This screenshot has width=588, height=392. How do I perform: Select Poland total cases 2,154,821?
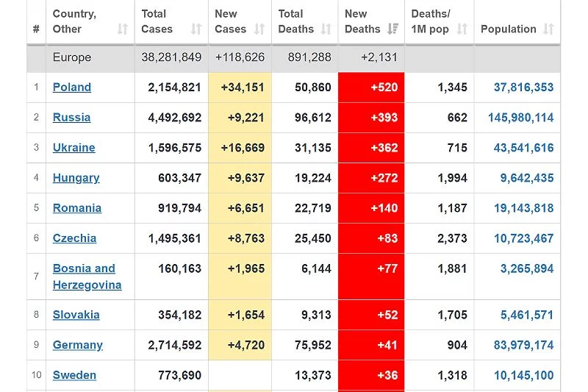pos(174,87)
